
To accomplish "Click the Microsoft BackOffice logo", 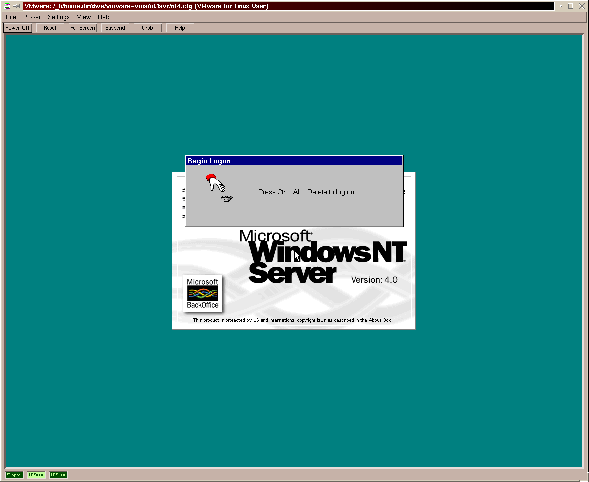I will click(x=202, y=293).
